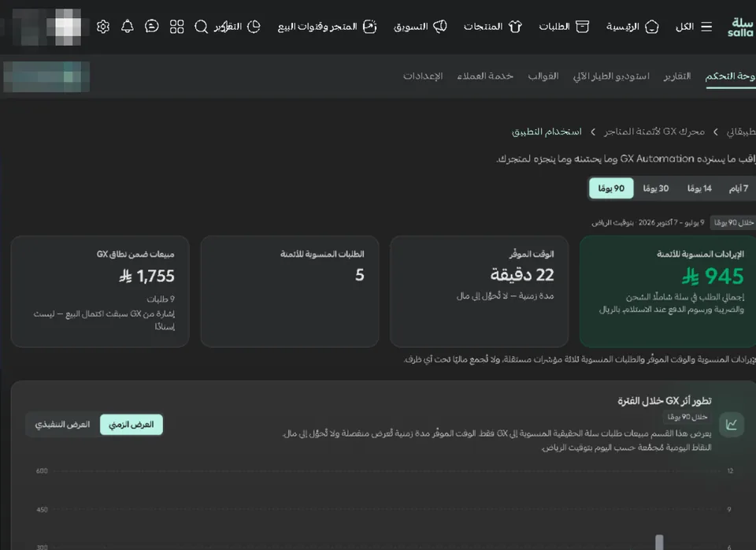756x550 pixels.
Task: Click the الإيرادات المنسوبة للأتمتة 945 card
Action: click(668, 292)
